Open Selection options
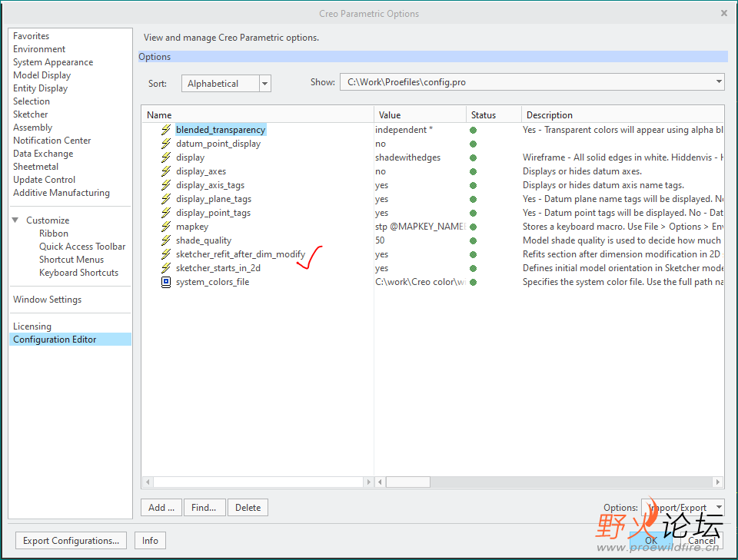This screenshot has height=560, width=738. pos(31,101)
